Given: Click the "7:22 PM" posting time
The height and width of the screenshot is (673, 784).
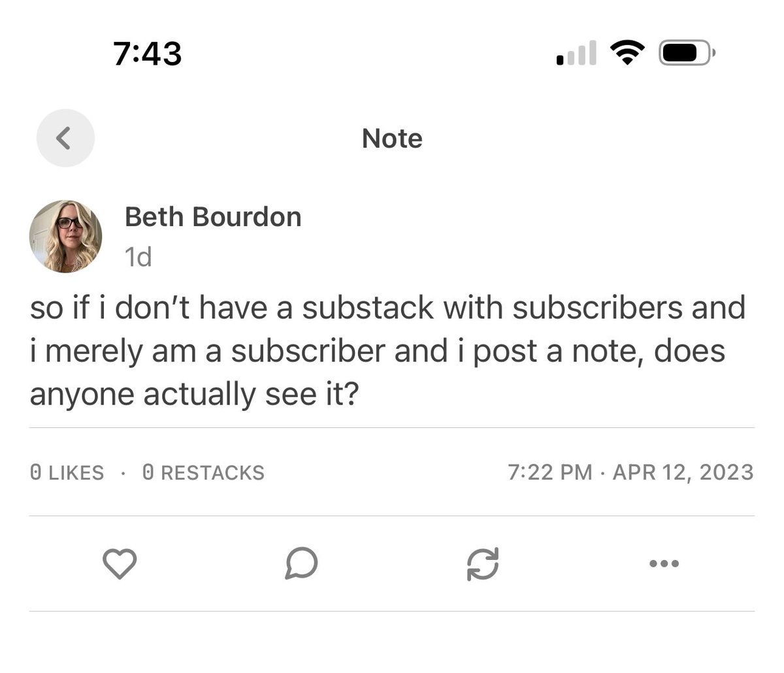Looking at the screenshot, I should coord(549,472).
